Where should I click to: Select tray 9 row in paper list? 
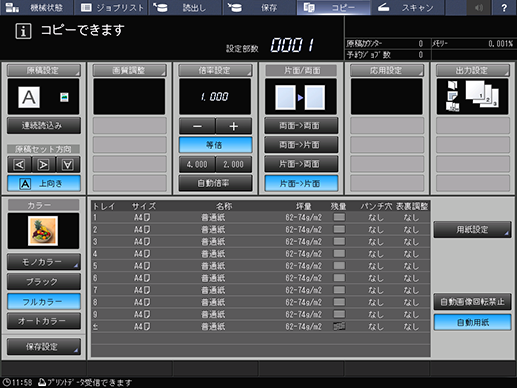pos(260,314)
